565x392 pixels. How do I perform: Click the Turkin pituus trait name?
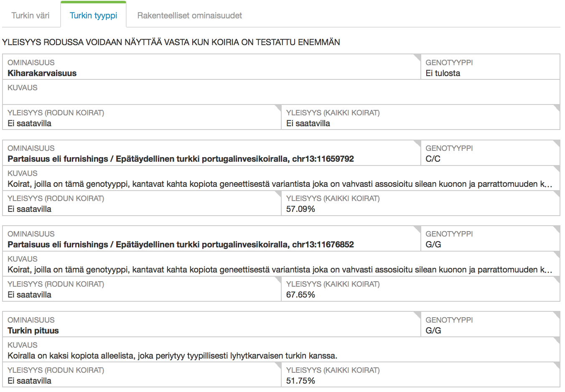(x=33, y=331)
